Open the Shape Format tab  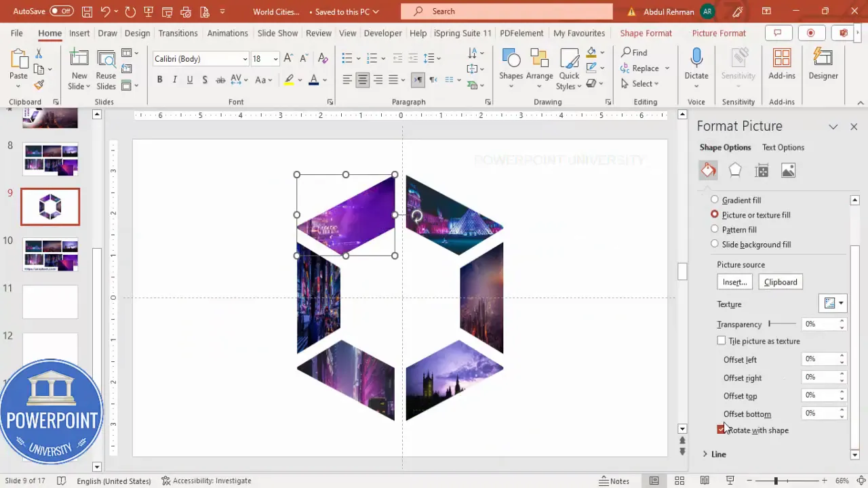pos(646,33)
